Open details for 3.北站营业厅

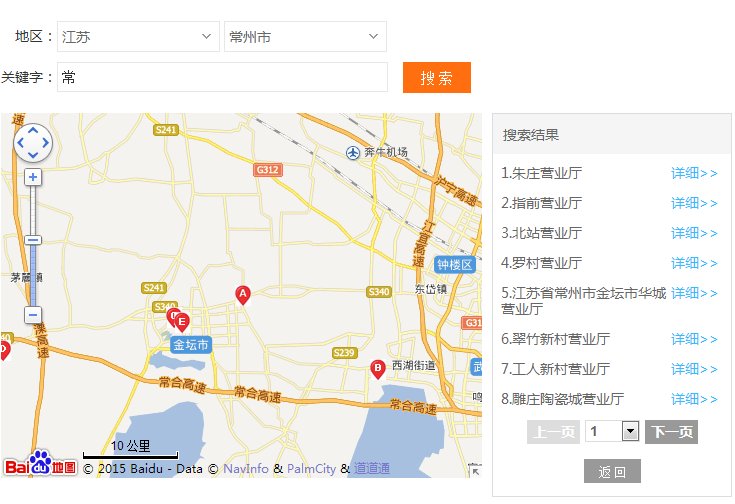pos(694,233)
